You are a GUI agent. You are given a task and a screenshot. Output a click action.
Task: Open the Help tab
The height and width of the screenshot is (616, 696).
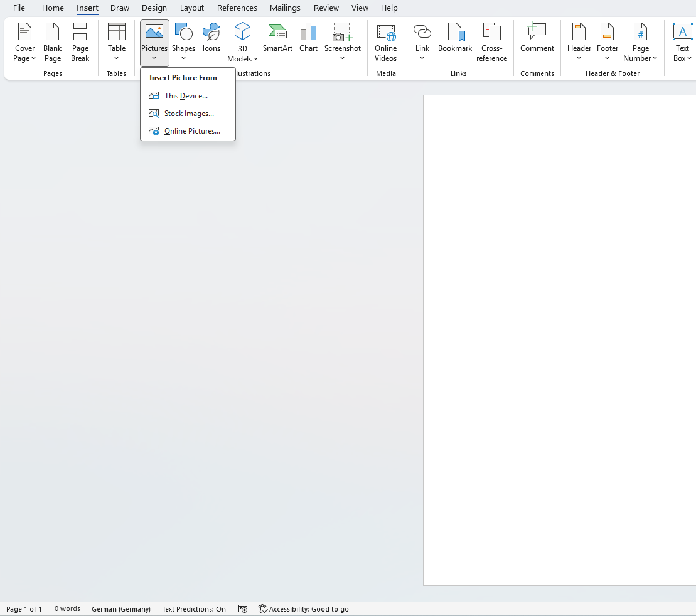coord(389,8)
